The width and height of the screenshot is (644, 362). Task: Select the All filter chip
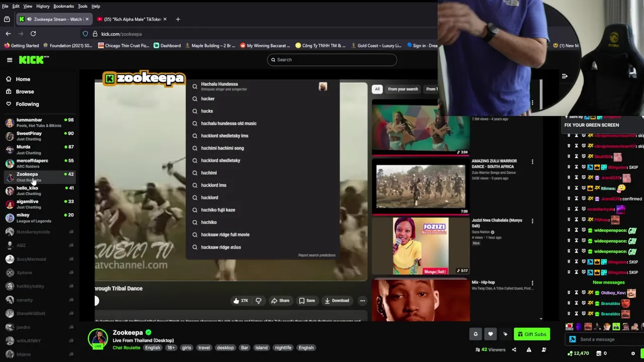pos(377,89)
